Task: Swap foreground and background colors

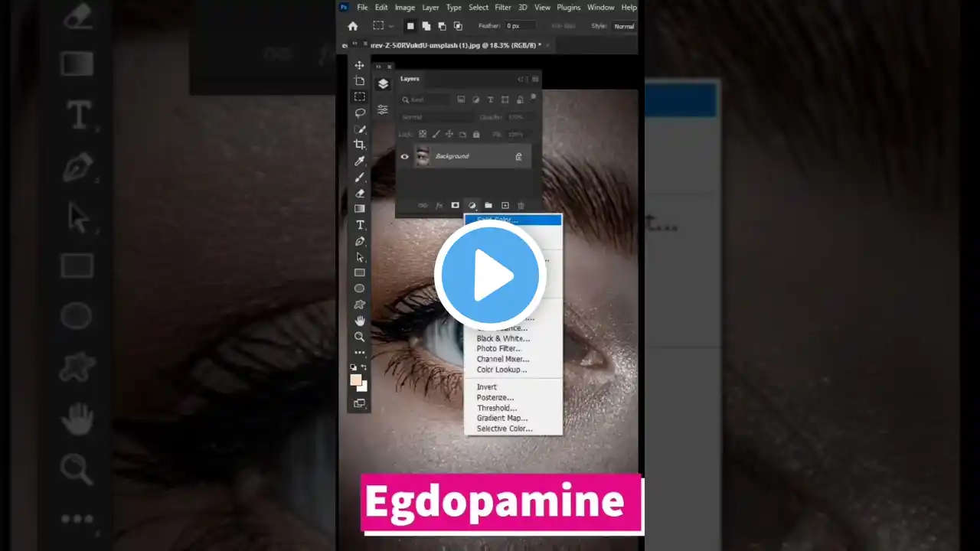Action: [x=364, y=367]
